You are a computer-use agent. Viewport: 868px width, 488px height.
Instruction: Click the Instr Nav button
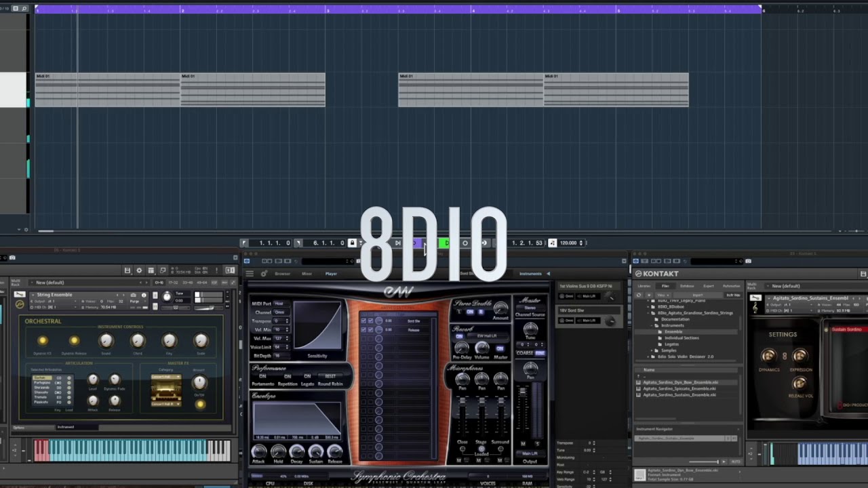click(733, 295)
